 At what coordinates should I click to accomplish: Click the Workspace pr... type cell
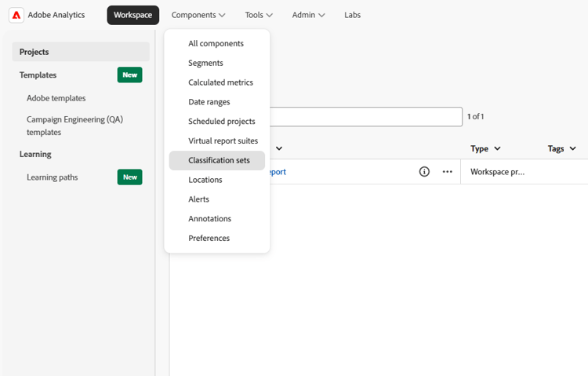[498, 172]
